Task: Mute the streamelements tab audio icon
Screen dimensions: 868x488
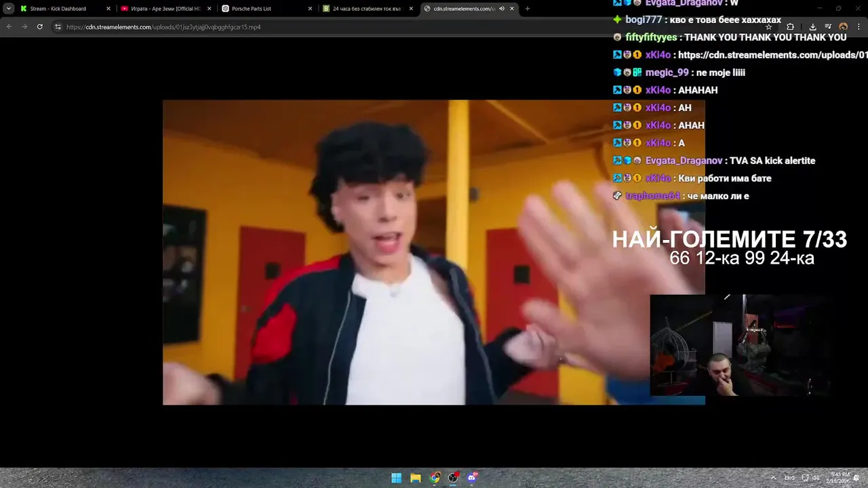Action: 502,9
